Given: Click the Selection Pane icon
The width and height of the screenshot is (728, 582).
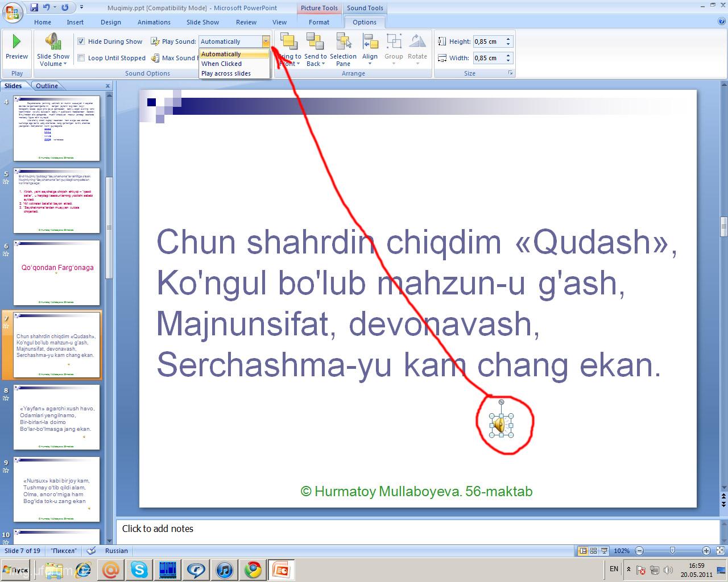Looking at the screenshot, I should (343, 43).
